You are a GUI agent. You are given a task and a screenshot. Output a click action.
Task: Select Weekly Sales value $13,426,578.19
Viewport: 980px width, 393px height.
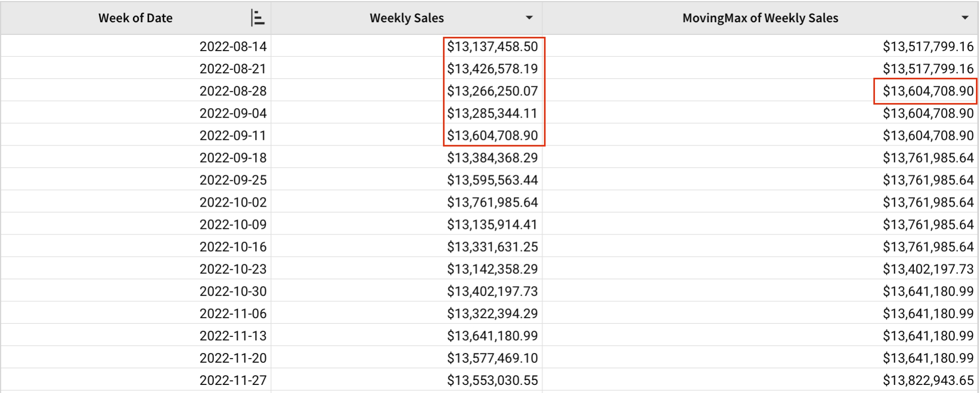492,69
